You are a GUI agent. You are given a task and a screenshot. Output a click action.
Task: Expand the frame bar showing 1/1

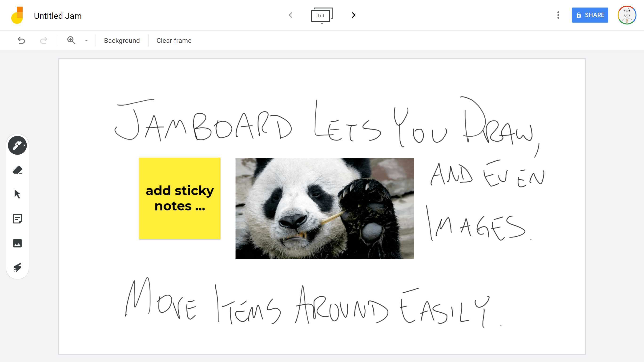click(x=322, y=16)
